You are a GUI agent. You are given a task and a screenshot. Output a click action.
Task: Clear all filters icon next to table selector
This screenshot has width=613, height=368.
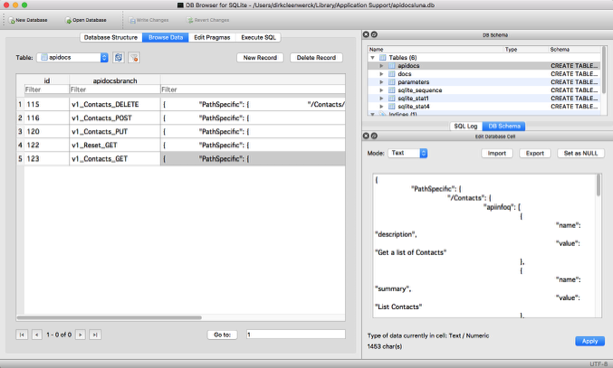(x=134, y=57)
